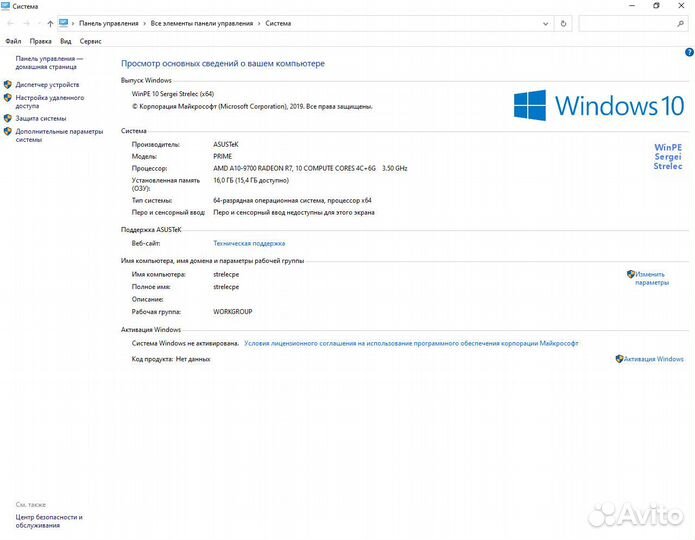Open Настройка удаленного доступа

pyautogui.click(x=50, y=102)
